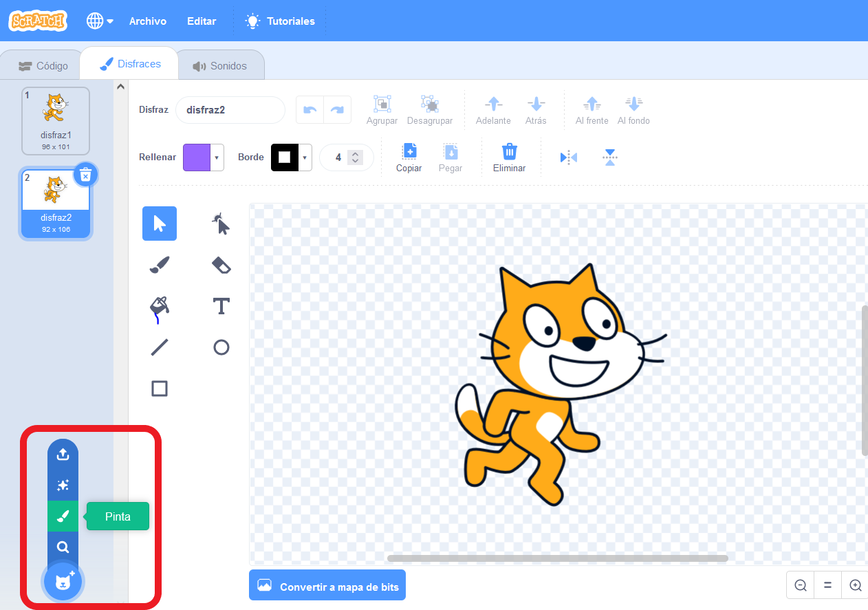Open the language globe dropdown
Image resolution: width=868 pixels, height=610 pixels.
[x=100, y=21]
